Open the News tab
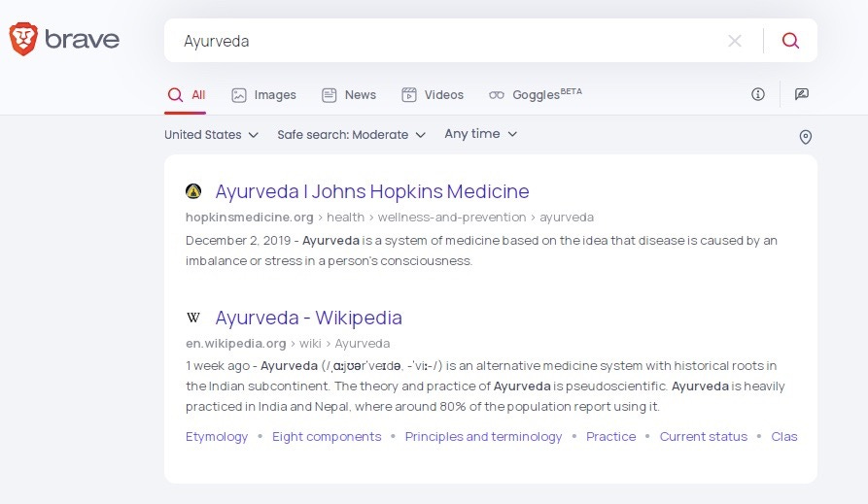Viewport: 868px width, 504px height. coord(349,95)
